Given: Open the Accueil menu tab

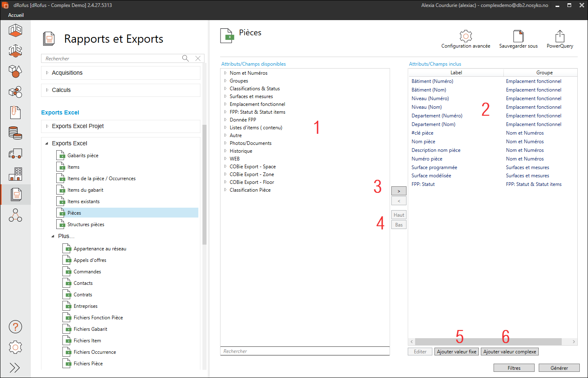Looking at the screenshot, I should coord(16,15).
